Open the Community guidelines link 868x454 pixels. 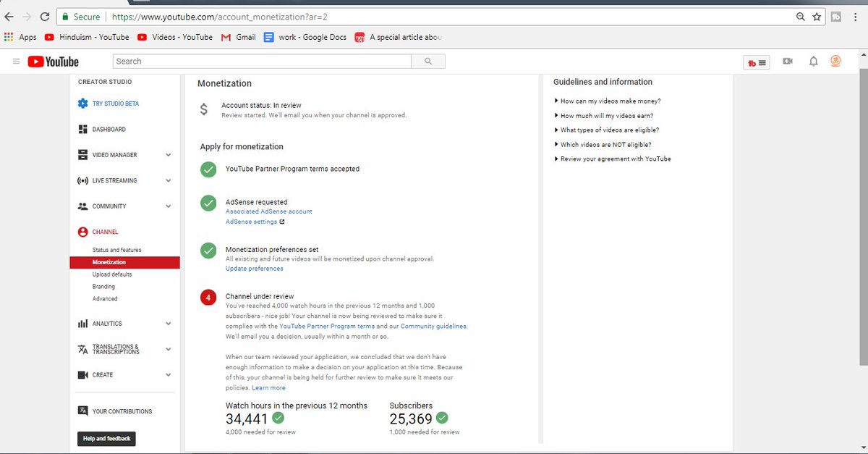pyautogui.click(x=433, y=327)
